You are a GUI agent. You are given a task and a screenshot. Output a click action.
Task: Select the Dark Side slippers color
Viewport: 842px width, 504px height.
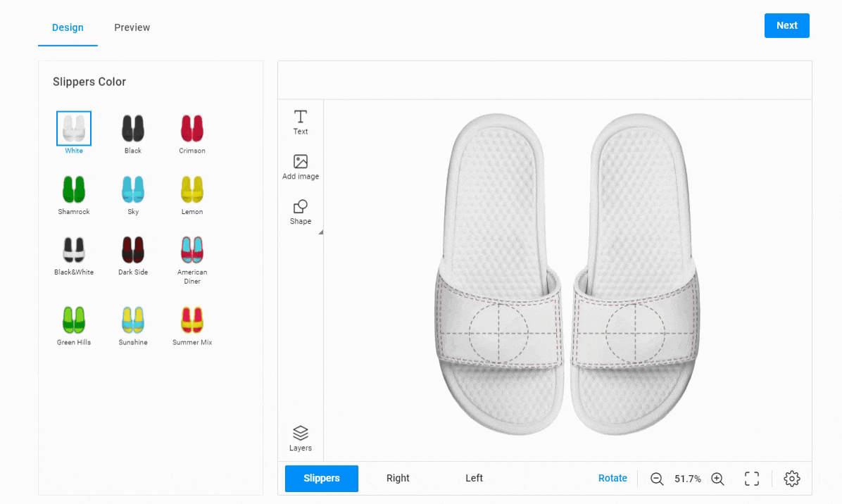coord(132,256)
